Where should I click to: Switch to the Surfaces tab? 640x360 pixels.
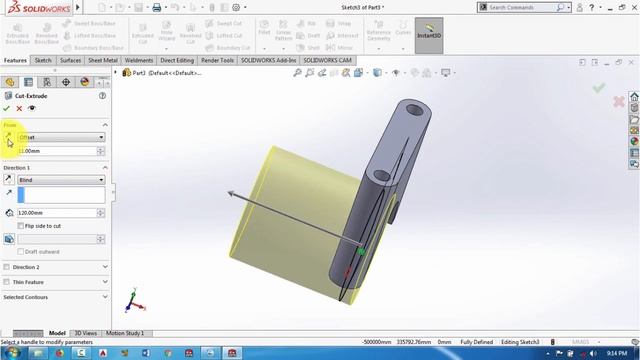pos(70,60)
